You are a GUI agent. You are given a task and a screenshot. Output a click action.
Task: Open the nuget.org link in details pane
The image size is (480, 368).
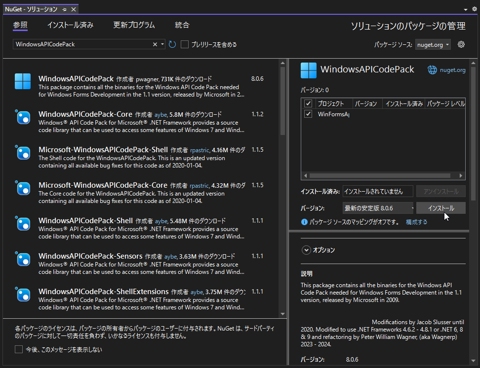coord(452,70)
